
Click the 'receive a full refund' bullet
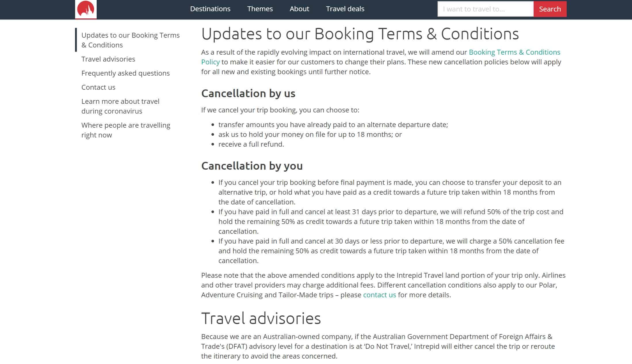pos(251,144)
